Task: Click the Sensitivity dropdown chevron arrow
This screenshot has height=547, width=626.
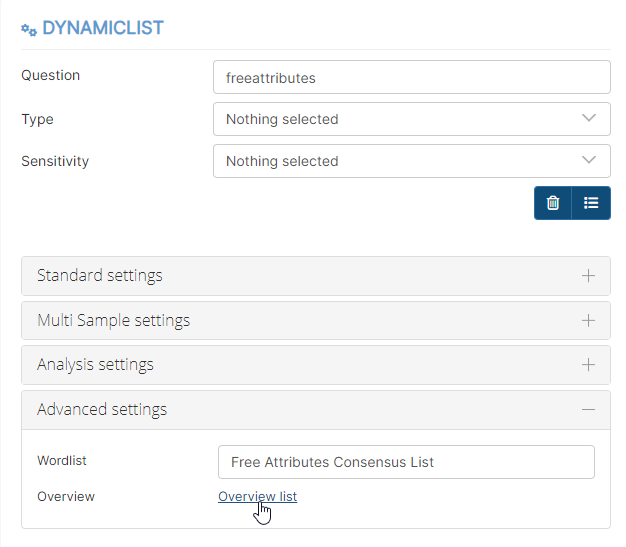Action: coord(589,160)
